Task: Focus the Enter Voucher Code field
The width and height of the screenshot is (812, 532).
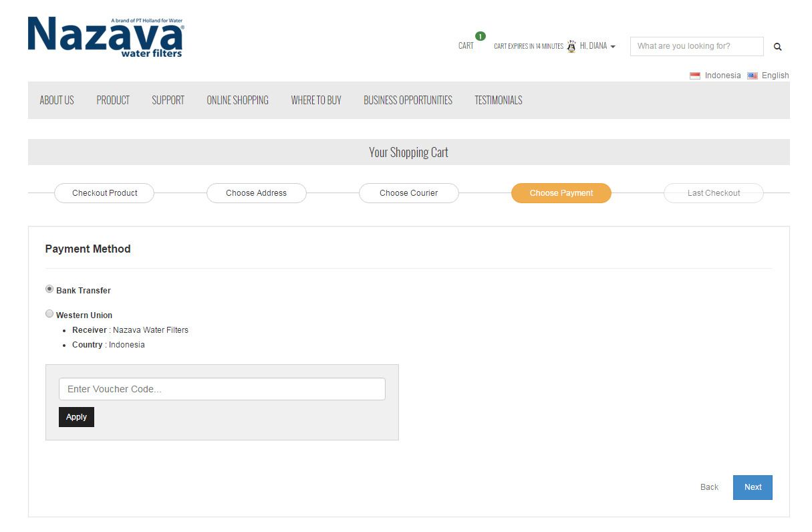Action: point(222,389)
